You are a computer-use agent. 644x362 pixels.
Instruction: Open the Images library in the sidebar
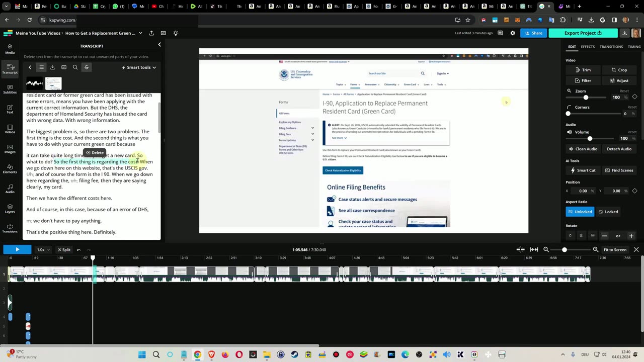10,148
